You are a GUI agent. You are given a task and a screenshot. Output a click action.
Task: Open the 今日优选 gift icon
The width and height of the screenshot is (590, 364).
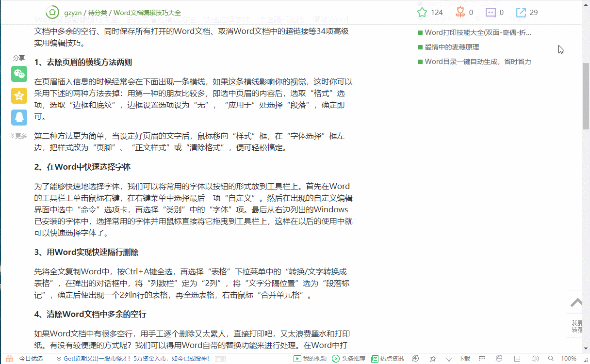(x=9, y=359)
